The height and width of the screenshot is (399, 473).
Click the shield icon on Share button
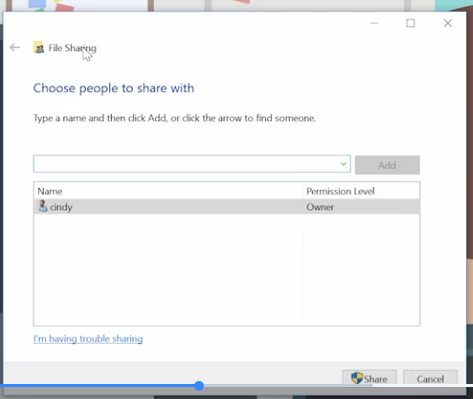coord(357,378)
